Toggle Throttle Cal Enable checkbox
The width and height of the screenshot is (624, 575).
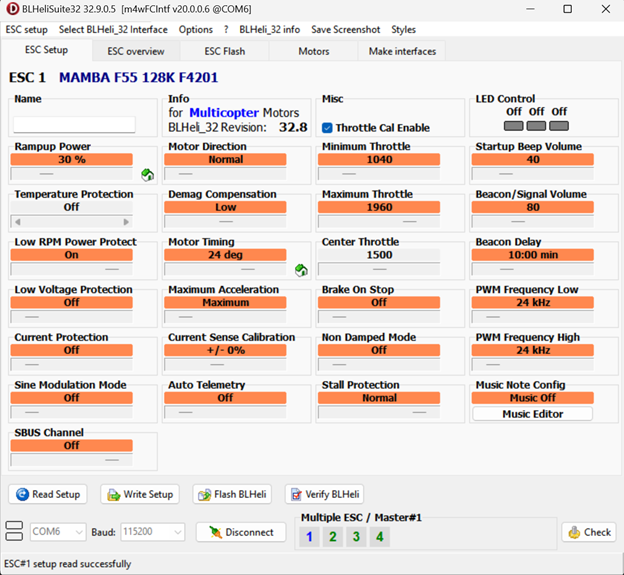tap(327, 128)
